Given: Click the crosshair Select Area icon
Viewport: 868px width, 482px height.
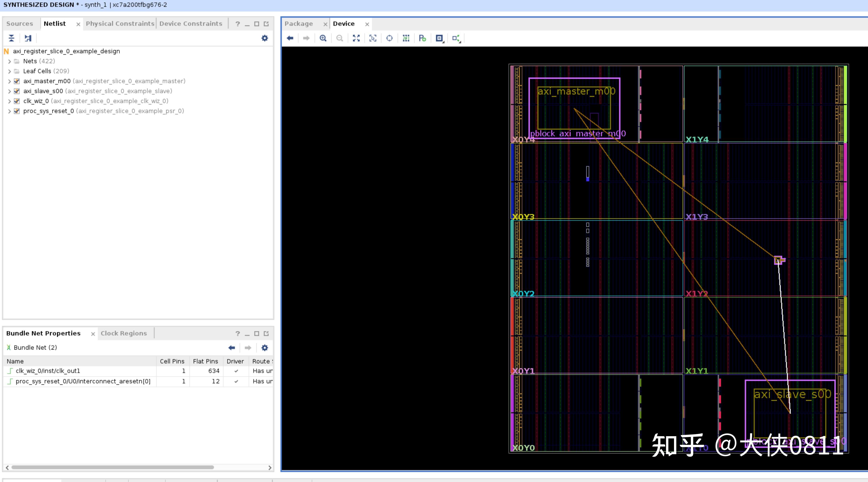Looking at the screenshot, I should (389, 38).
